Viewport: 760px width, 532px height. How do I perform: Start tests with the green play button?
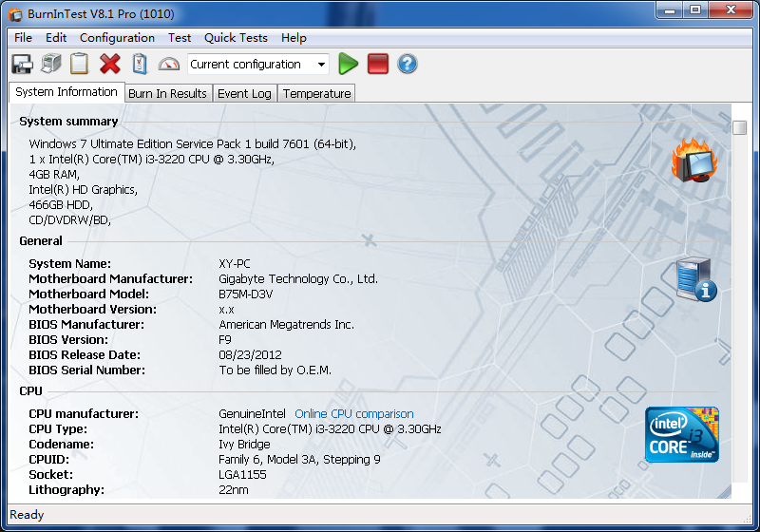[x=348, y=64]
